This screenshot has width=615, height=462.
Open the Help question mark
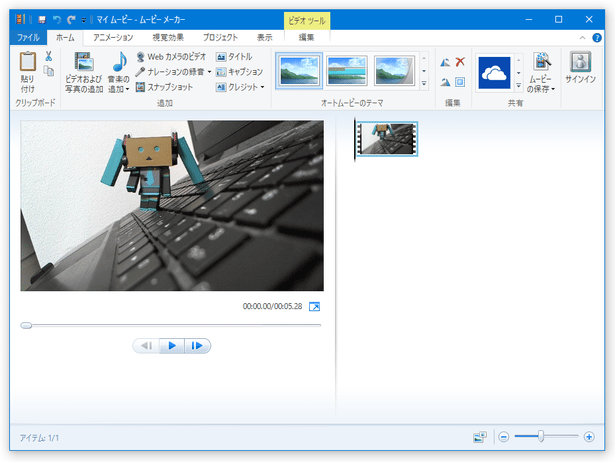coord(597,38)
